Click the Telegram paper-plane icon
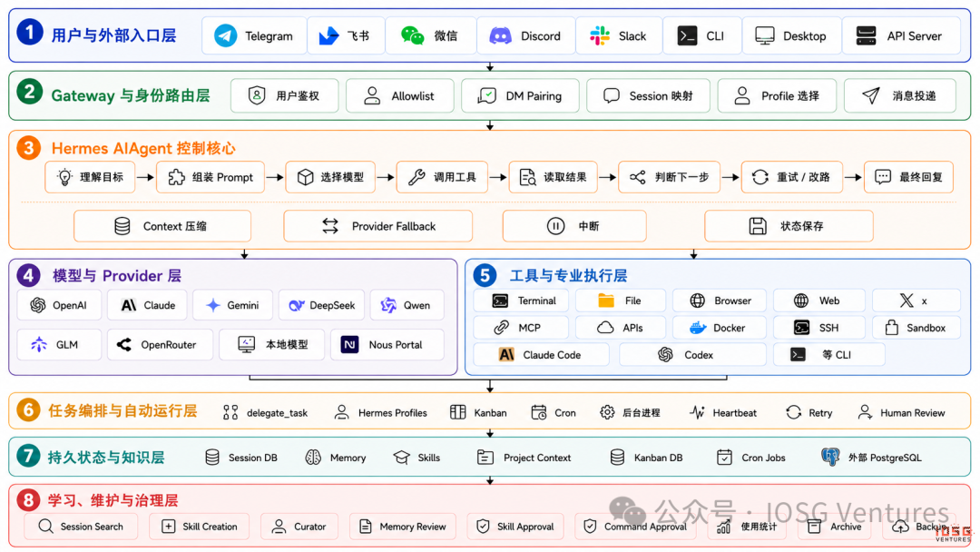The width and height of the screenshot is (980, 552). [226, 35]
